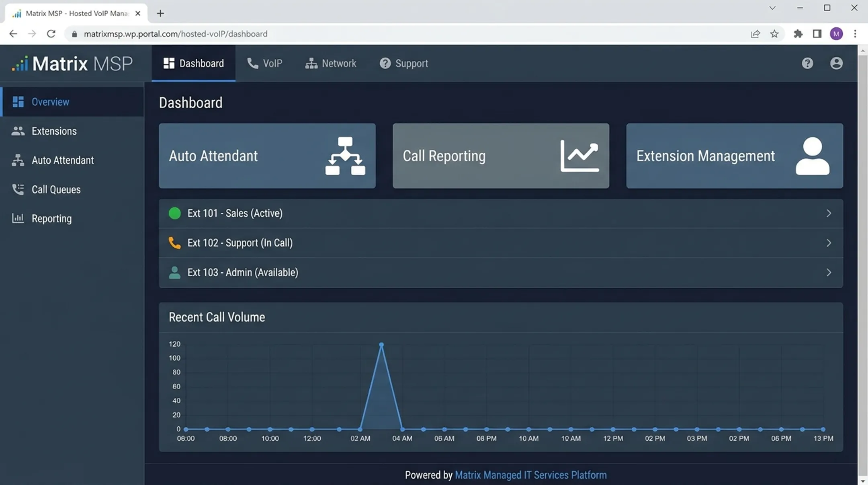Reload the page with the browser refresh icon

click(x=51, y=34)
